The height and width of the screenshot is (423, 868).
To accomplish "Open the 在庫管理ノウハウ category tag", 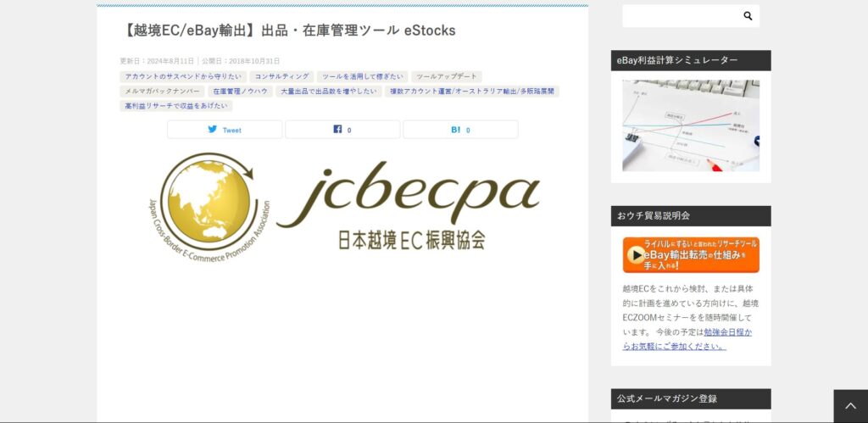I will click(240, 92).
